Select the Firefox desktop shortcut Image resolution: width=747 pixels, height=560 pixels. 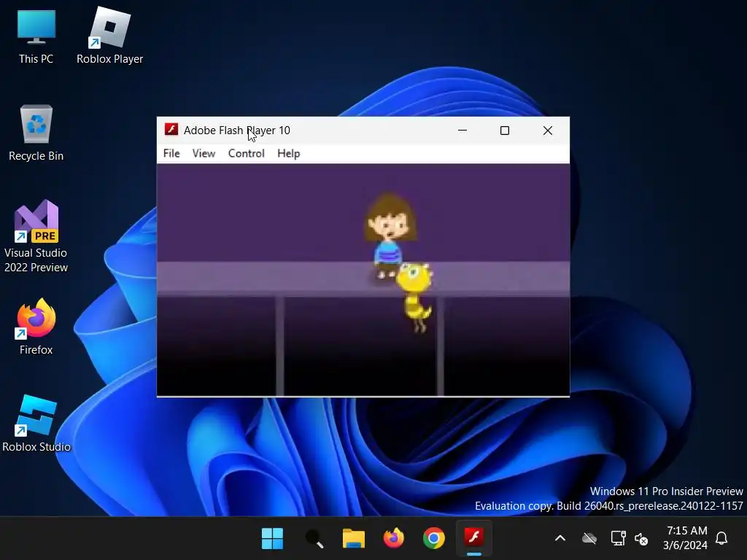coord(36,327)
